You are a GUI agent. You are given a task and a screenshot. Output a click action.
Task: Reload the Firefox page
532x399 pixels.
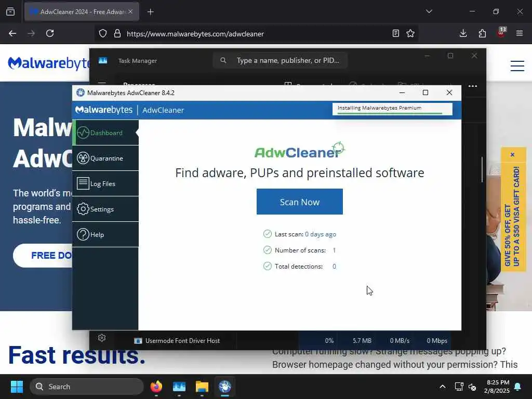click(50, 33)
